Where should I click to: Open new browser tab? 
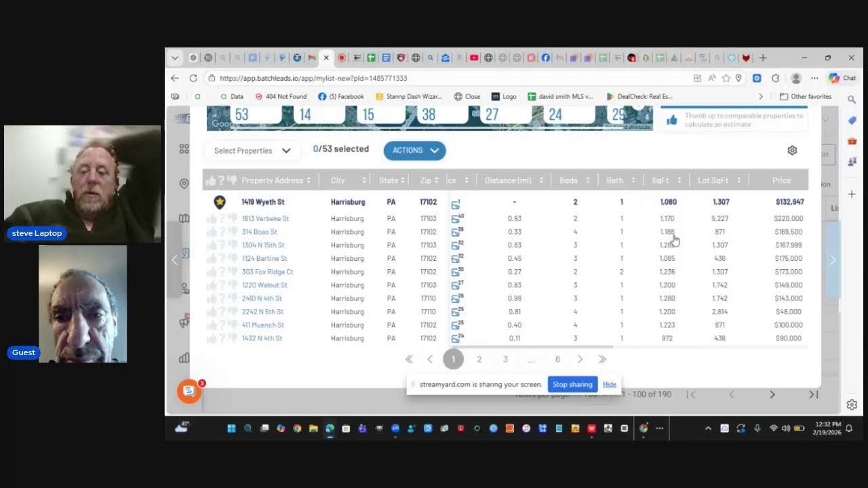pyautogui.click(x=763, y=58)
